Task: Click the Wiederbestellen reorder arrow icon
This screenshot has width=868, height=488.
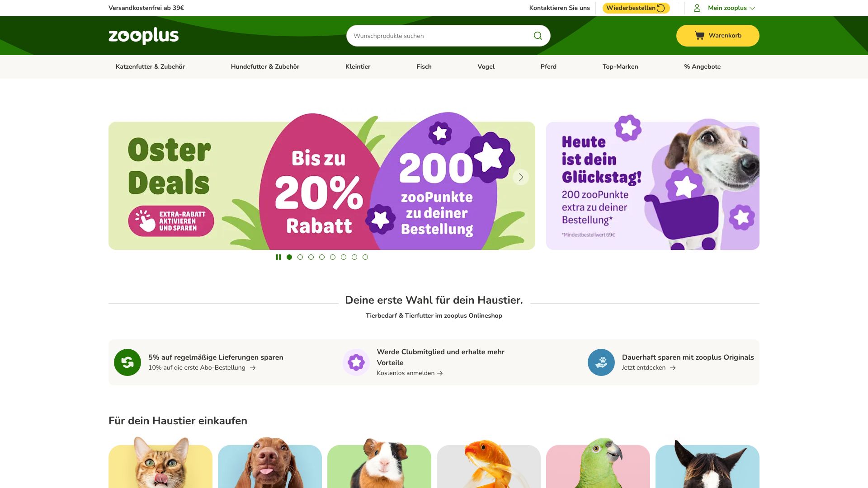Action: [x=661, y=8]
